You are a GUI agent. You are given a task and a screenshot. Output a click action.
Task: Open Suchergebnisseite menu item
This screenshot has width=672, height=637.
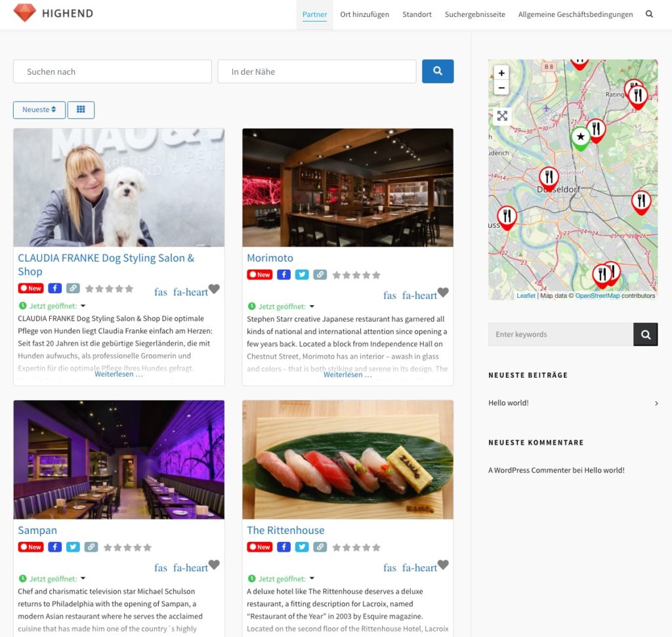click(x=475, y=14)
